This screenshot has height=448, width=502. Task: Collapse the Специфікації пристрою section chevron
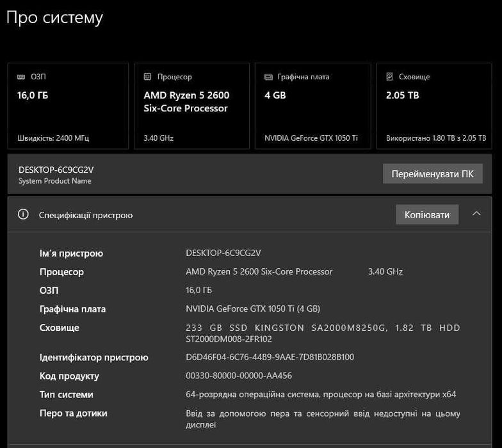pyautogui.click(x=476, y=214)
